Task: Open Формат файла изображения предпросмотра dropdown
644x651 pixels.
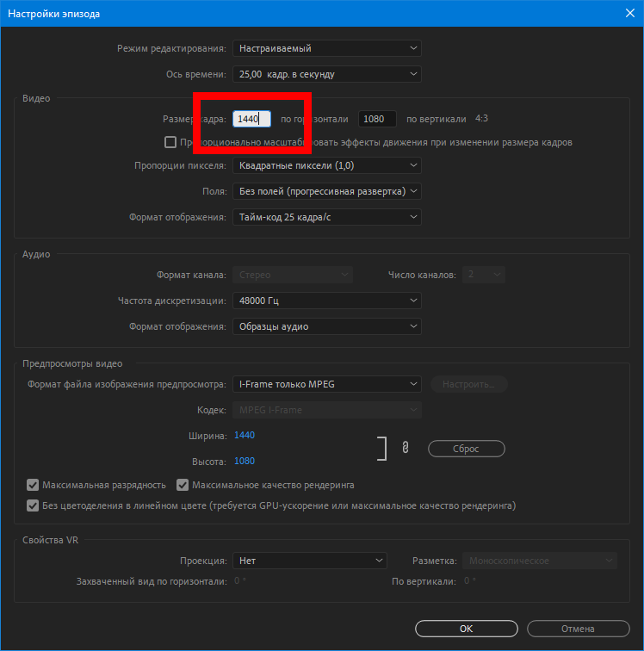Action: pos(326,384)
